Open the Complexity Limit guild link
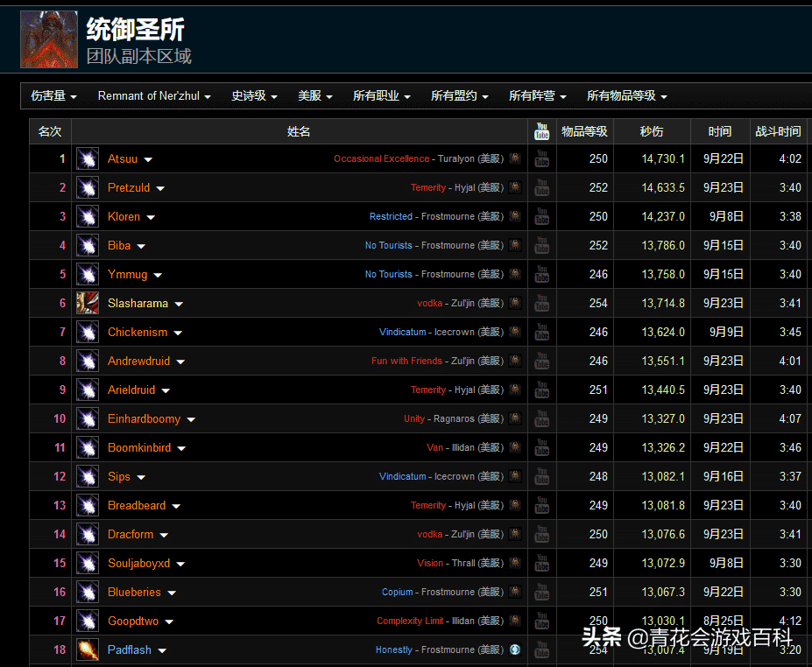Viewport: 812px width, 667px height. [410, 621]
